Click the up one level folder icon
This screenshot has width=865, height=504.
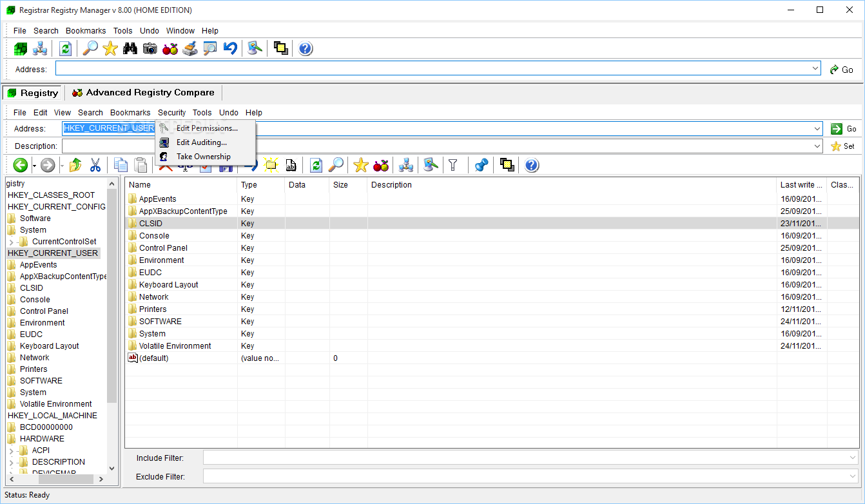pyautogui.click(x=75, y=165)
